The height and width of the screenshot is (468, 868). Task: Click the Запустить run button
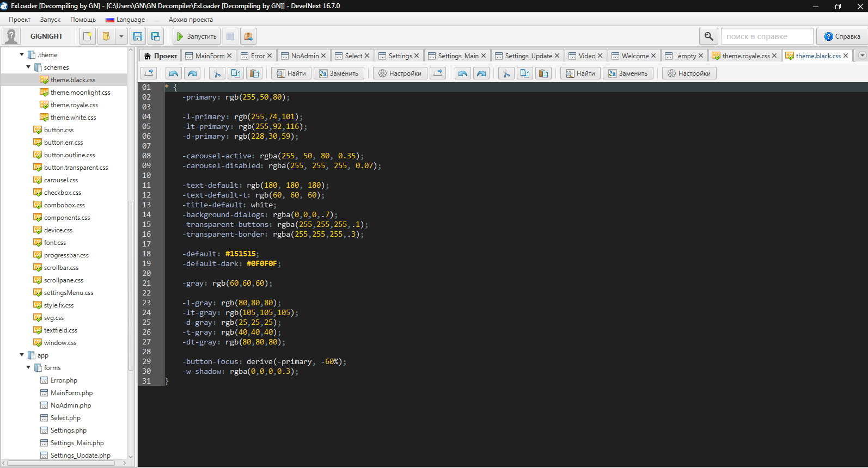197,36
